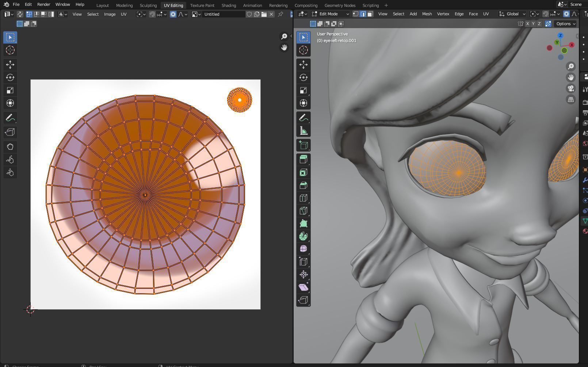Viewport: 588px width, 367px height.
Task: Enable UV vertex selection mode
Action: click(29, 14)
